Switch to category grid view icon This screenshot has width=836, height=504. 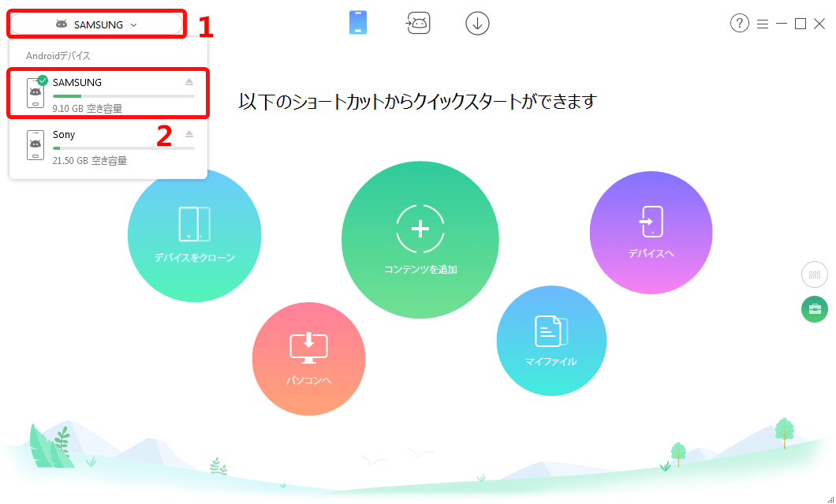[x=815, y=274]
